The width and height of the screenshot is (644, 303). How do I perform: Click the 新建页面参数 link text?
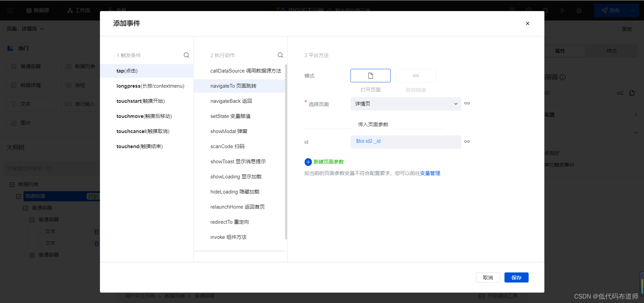(329, 162)
